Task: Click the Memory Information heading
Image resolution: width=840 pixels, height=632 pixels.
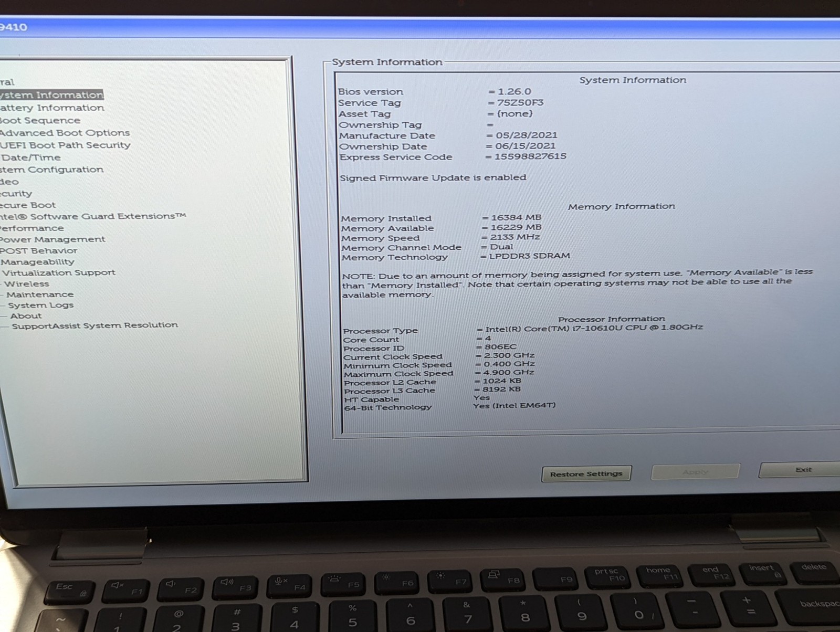Action: tap(621, 206)
